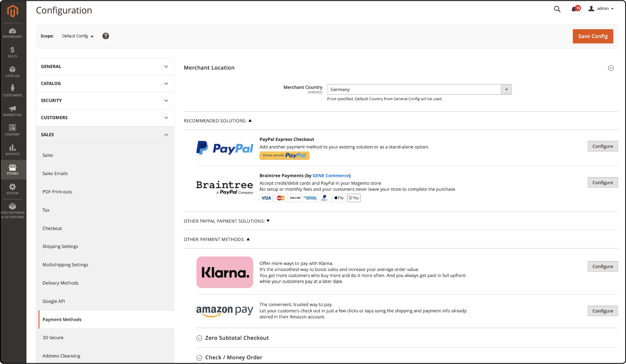Image resolution: width=626 pixels, height=364 pixels.
Task: Collapse the OTHER PAYMENT METHODS group
Action: click(217, 239)
